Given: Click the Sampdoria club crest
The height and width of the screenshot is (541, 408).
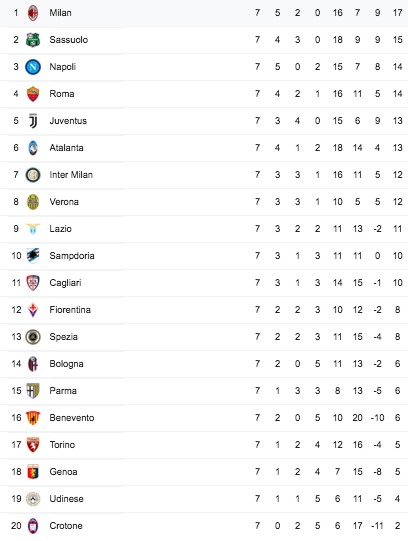Looking at the screenshot, I should tap(33, 256).
